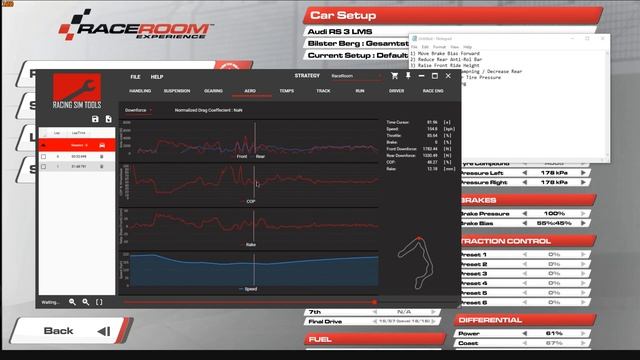The height and width of the screenshot is (360, 640).
Task: Click Notepad line 'Move Brake Bias Forward'
Action: point(445,53)
